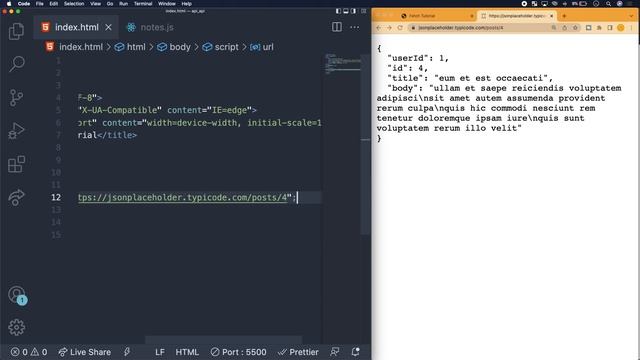Screen dimensions: 640x360
Task: Close the jsonplaceholder browser tab
Action: [x=551, y=16]
